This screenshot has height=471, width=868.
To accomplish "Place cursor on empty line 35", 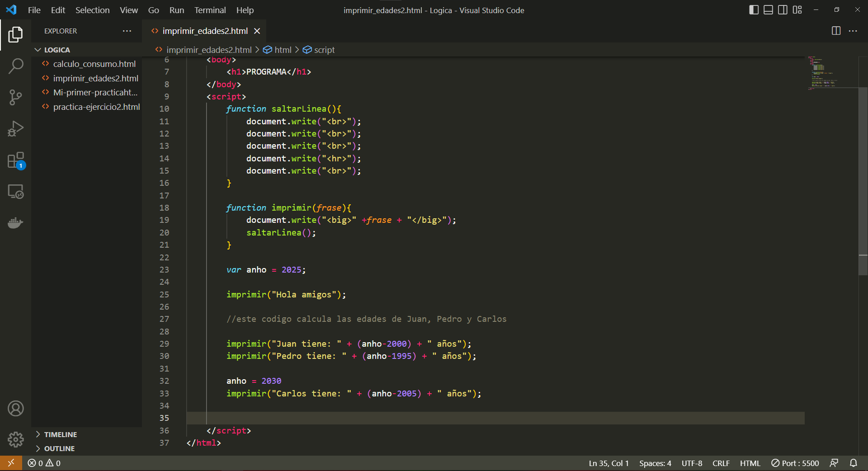I will (495, 418).
